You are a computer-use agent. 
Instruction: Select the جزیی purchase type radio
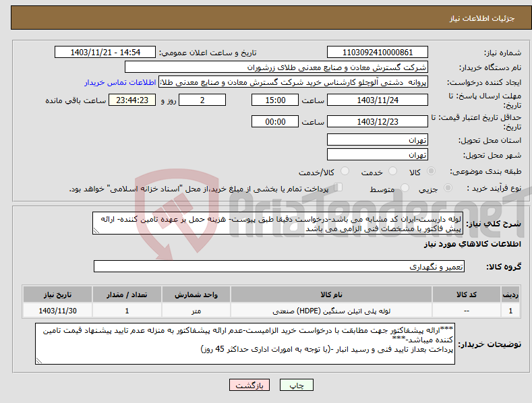[x=448, y=188]
